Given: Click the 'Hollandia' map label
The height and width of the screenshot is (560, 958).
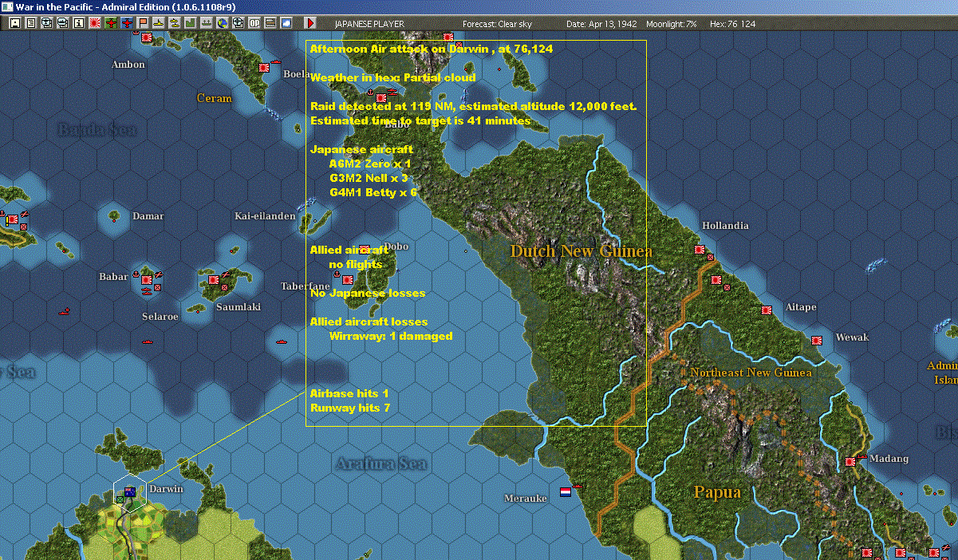Looking at the screenshot, I should (x=725, y=226).
